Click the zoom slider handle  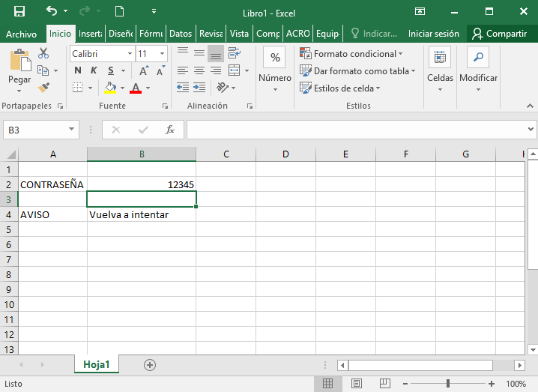click(x=448, y=384)
